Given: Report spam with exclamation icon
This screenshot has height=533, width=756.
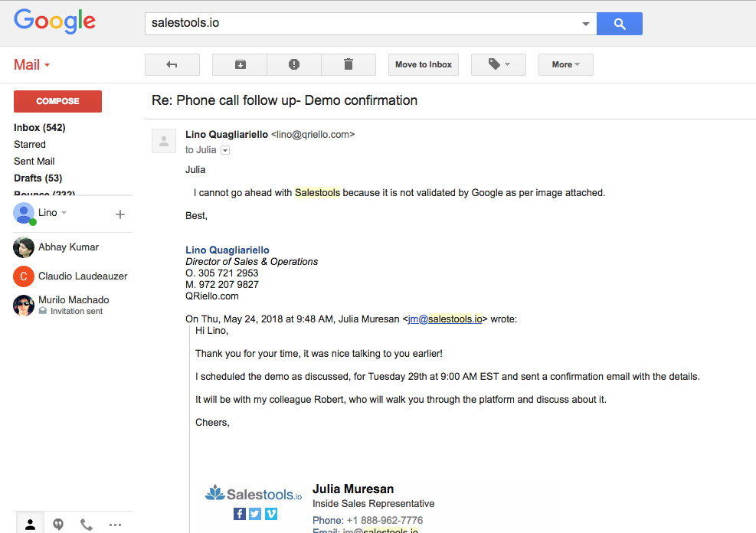Looking at the screenshot, I should click(x=294, y=64).
